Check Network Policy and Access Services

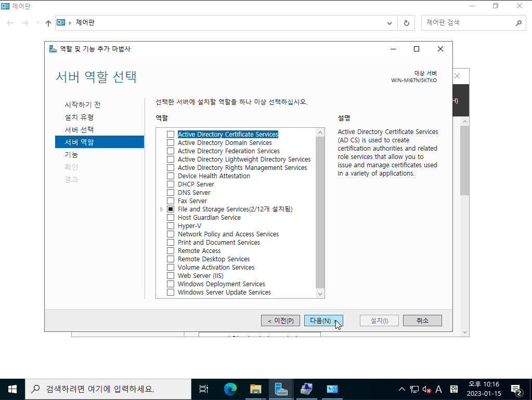click(171, 234)
